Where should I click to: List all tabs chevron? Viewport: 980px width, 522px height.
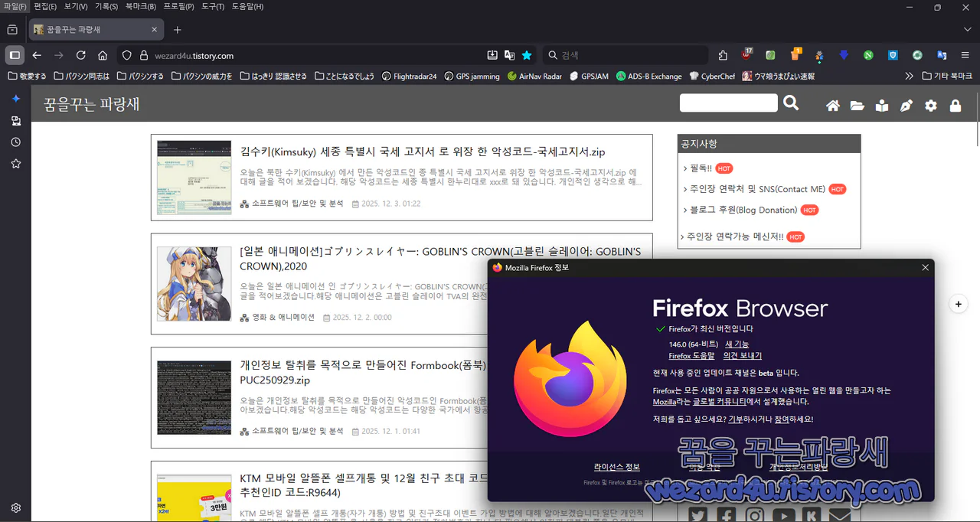pos(967,30)
